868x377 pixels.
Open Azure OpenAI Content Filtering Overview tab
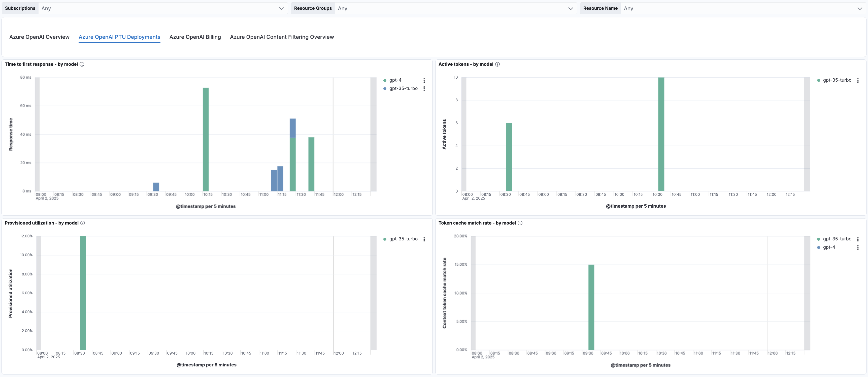[x=282, y=37]
